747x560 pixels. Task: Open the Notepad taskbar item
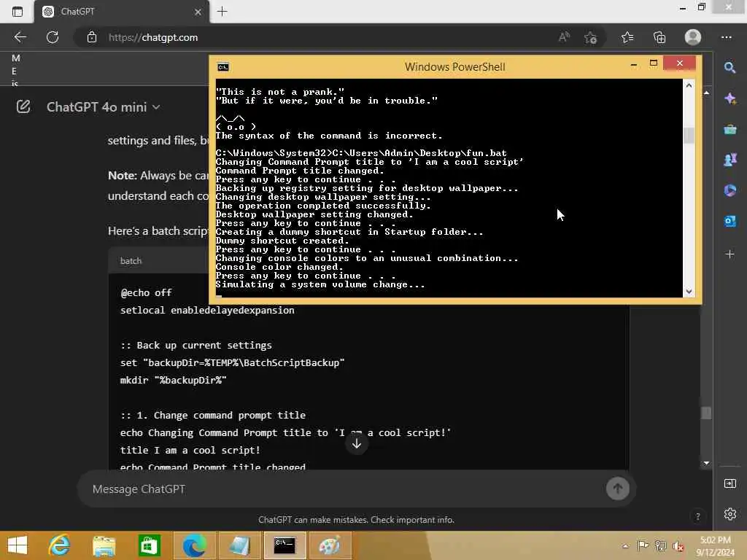pyautogui.click(x=239, y=545)
